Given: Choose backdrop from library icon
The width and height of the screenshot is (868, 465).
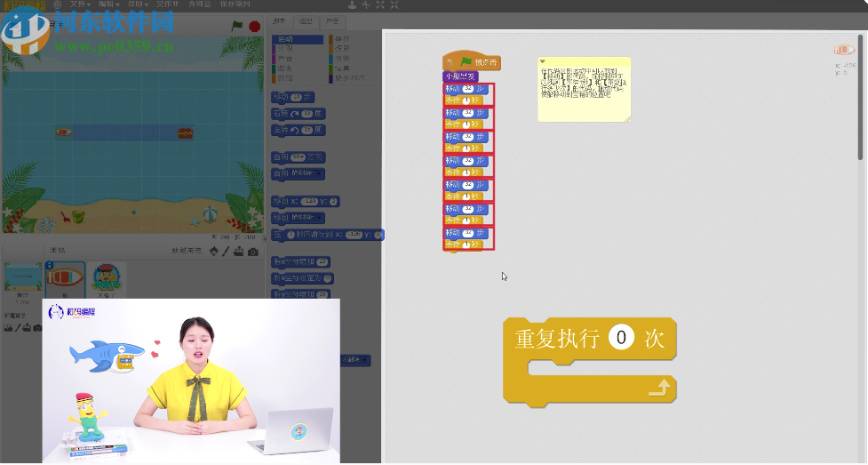Looking at the screenshot, I should click(8, 328).
